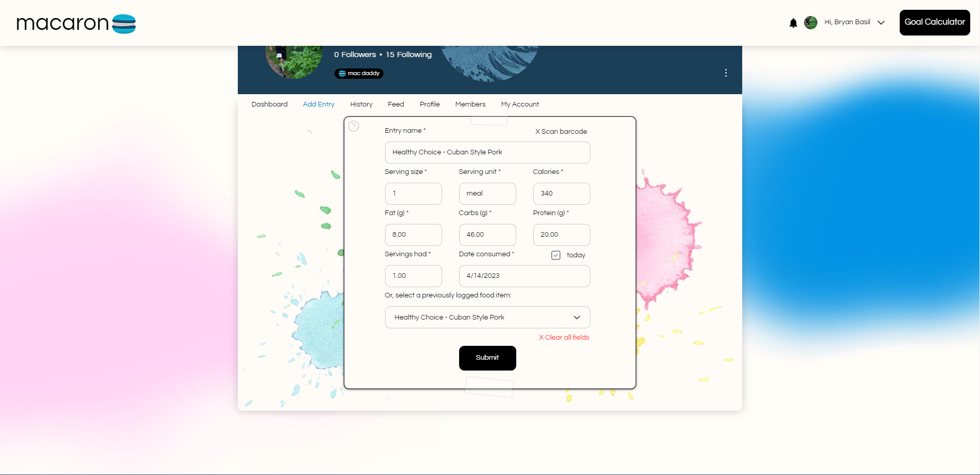Click the Fat (g) field
Viewport: 980px width, 475px height.
413,235
